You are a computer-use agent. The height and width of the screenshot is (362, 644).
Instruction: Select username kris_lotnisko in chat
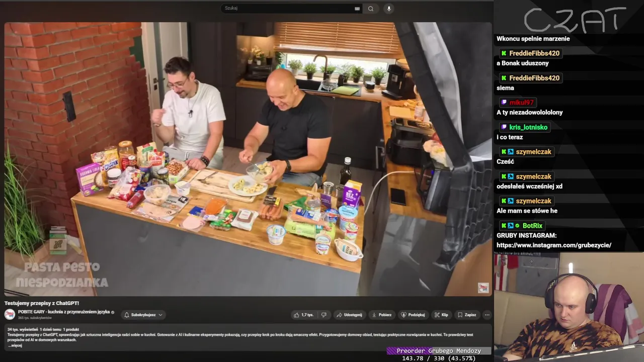pos(528,127)
